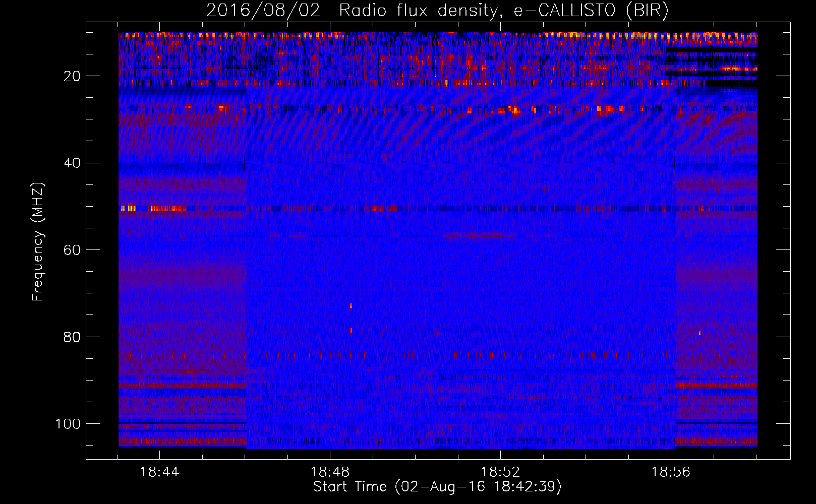Click the 60 frequency tick label
The height and width of the screenshot is (504, 816).
click(x=72, y=250)
